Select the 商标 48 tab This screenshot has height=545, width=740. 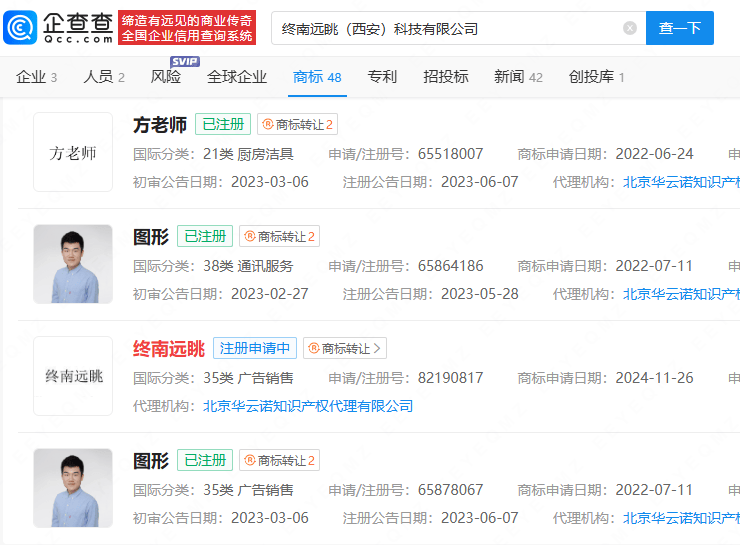coord(317,77)
